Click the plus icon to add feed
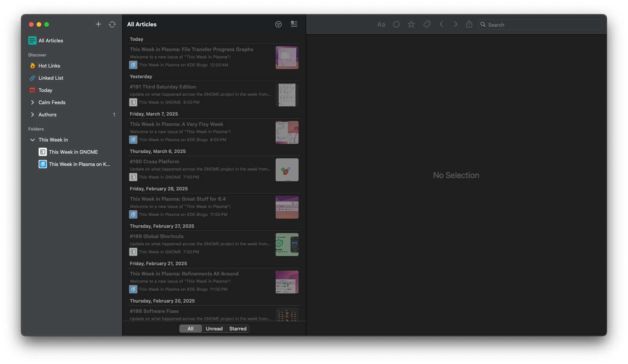 [98, 24]
